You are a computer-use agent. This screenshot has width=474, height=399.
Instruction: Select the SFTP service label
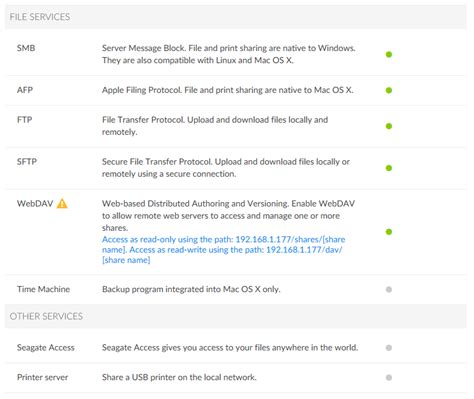point(27,162)
